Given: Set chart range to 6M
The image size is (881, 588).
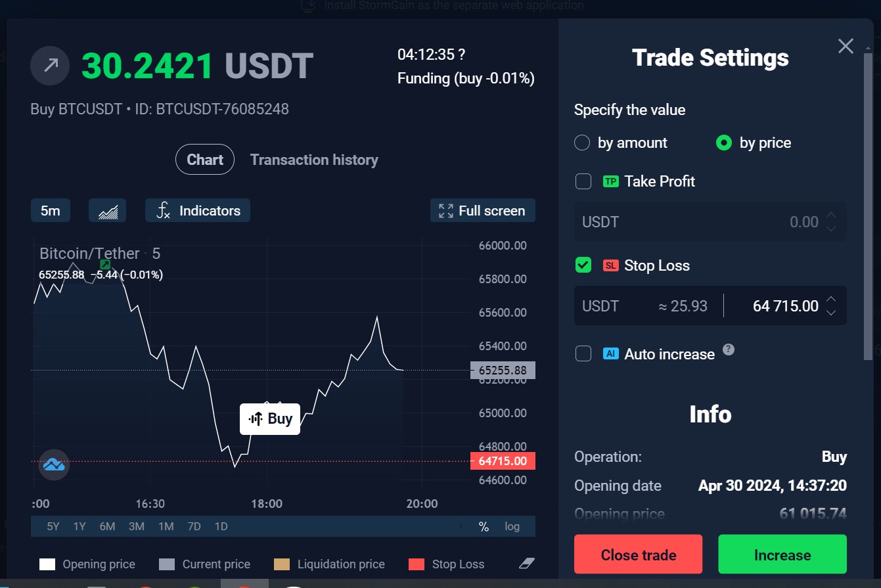Looking at the screenshot, I should coord(107,526).
